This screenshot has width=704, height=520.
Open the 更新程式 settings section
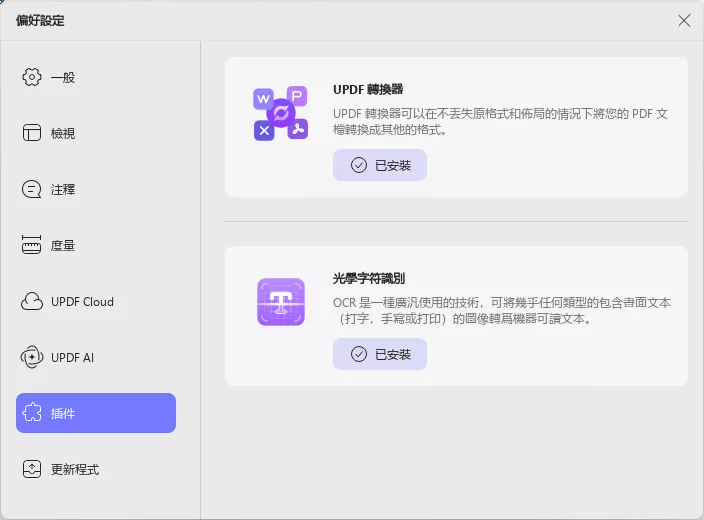(x=96, y=469)
